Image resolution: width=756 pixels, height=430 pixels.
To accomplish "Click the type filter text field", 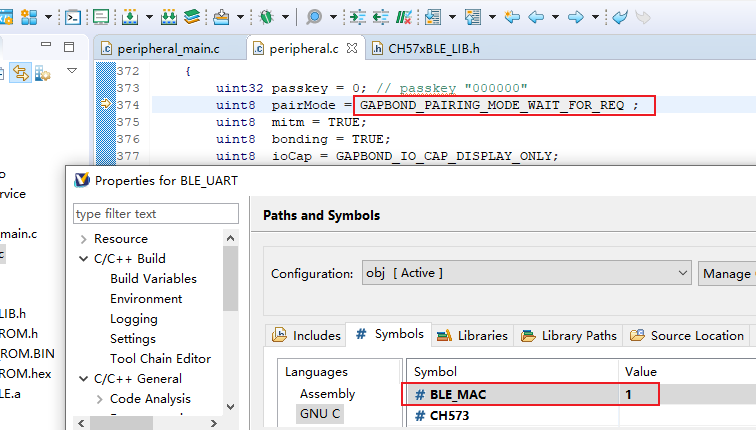I will [x=156, y=213].
